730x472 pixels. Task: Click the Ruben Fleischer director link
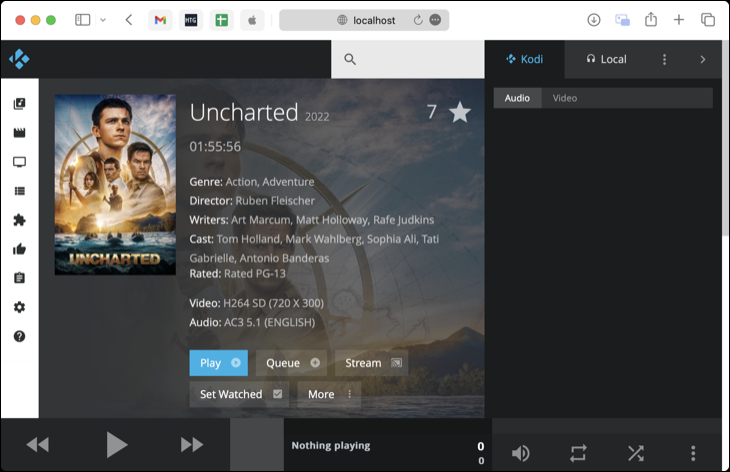coord(275,201)
